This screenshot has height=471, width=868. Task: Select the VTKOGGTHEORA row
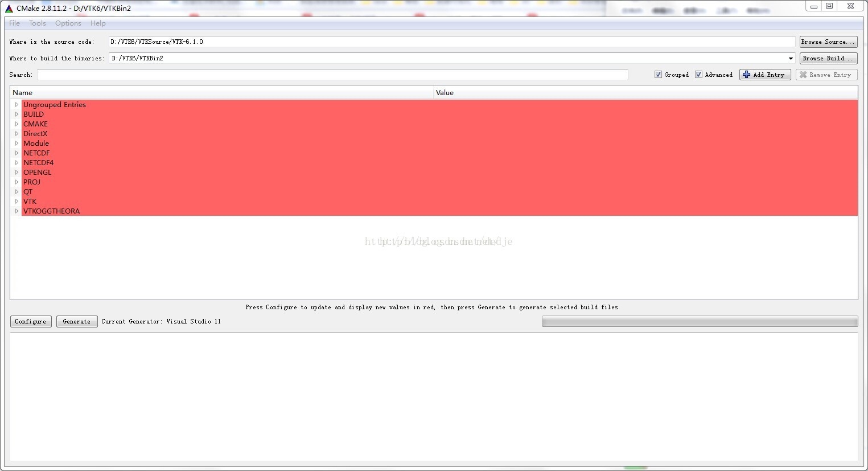point(439,211)
